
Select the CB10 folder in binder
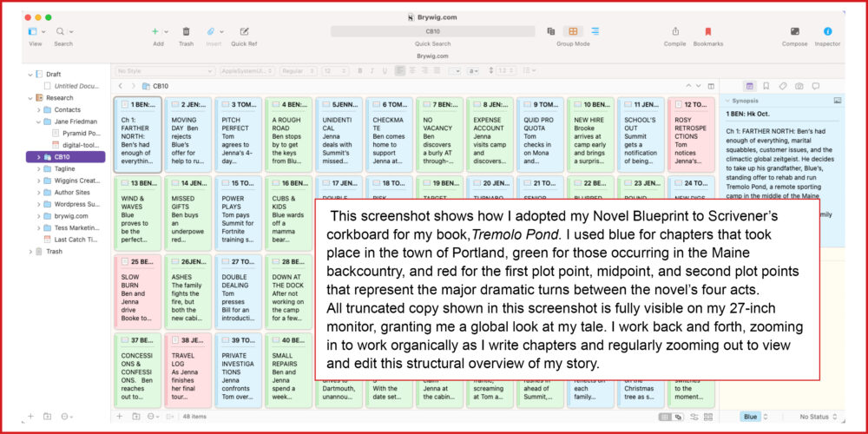65,156
